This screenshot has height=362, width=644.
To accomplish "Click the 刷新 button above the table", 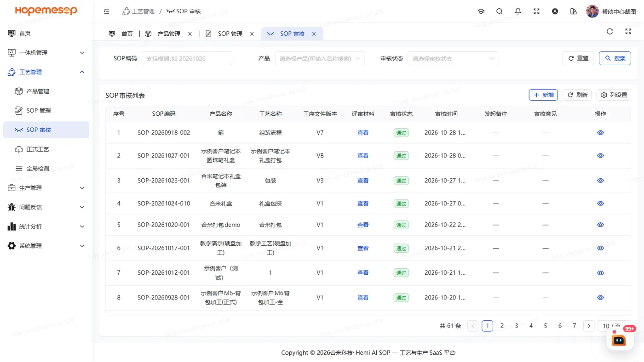I will [577, 95].
